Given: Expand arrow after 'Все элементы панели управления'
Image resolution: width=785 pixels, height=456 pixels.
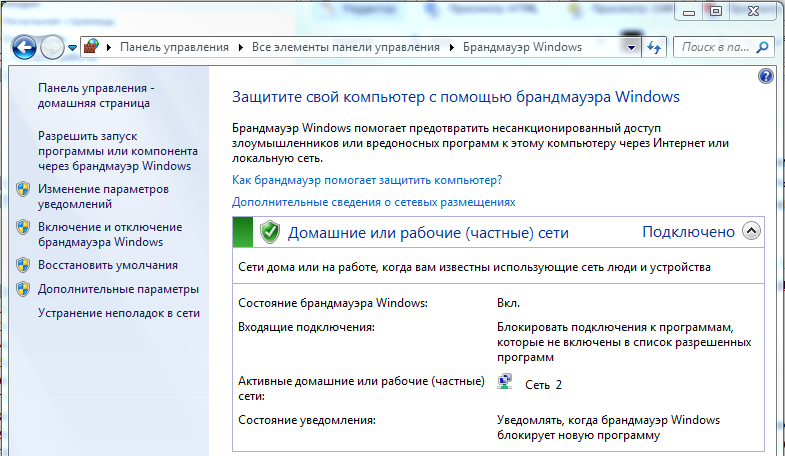Looking at the screenshot, I should pos(452,48).
